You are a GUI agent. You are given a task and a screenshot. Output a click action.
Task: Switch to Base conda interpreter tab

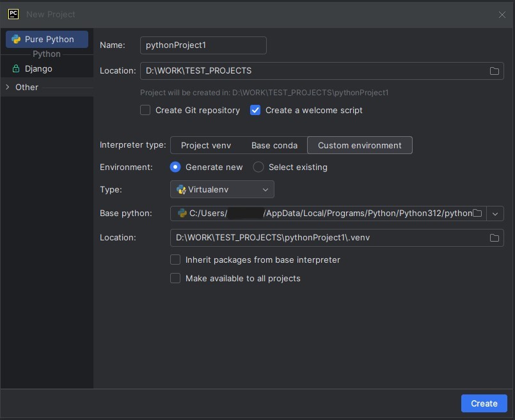click(x=274, y=145)
